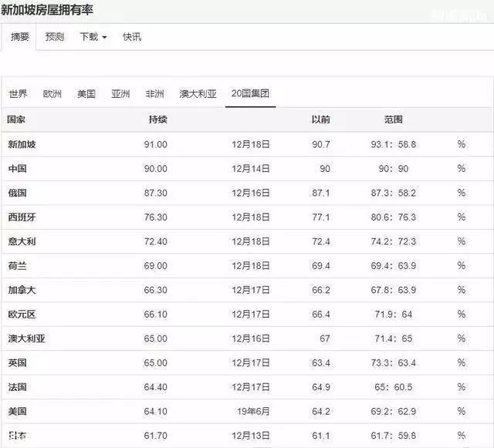494x448 pixels.
Task: Click the 64.40 value for 法国
Action: 156,387
